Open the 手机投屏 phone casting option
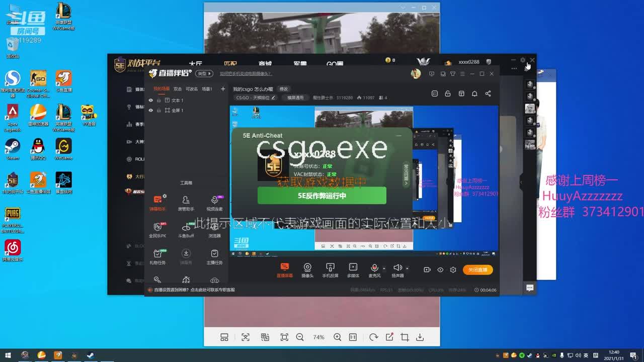 330,270
